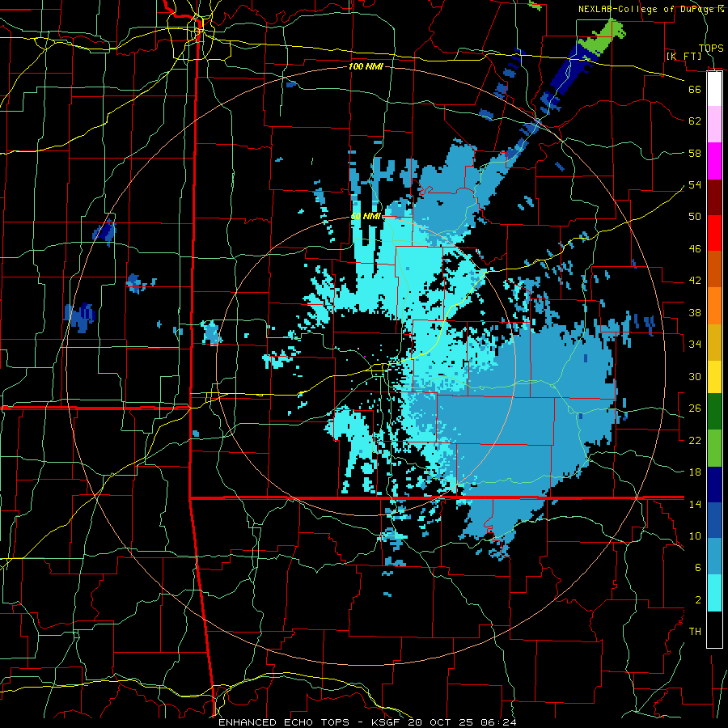Select the magenta legend color band
Viewport: 728px width, 728px height.
coord(714,161)
